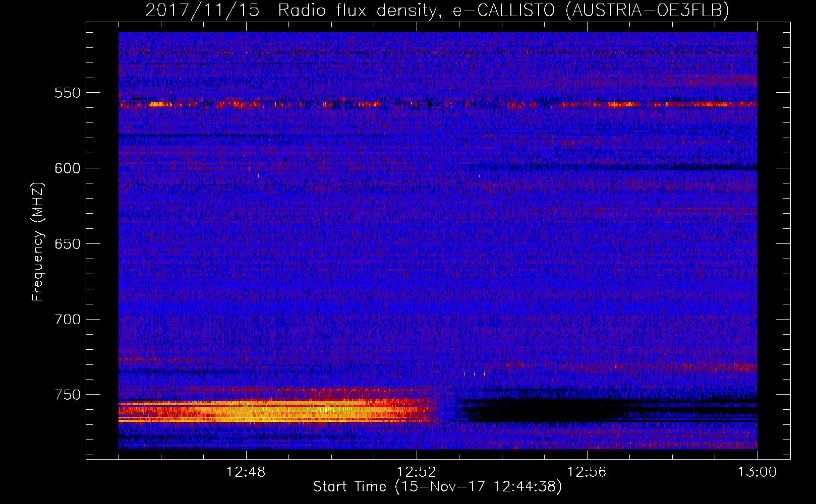This screenshot has width=816, height=504.
Task: Click the station name '(AUSTRIA-OE3FLB)'
Action: pos(648,11)
